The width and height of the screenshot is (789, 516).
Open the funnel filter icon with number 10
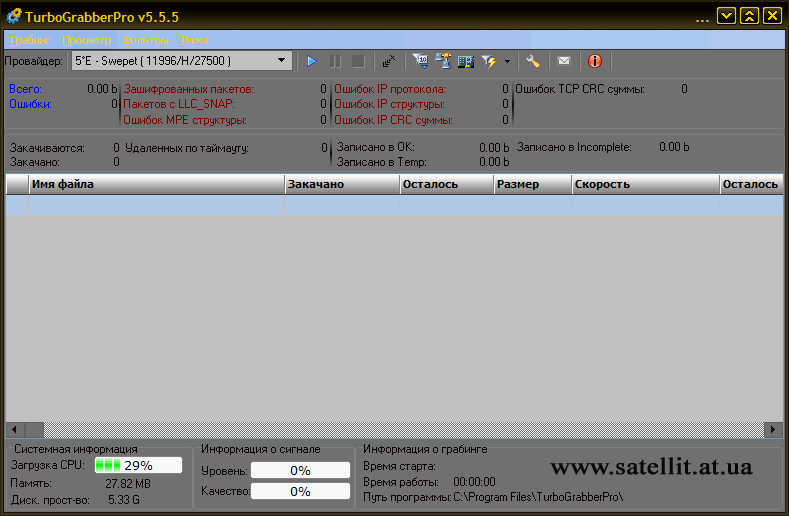pos(421,61)
